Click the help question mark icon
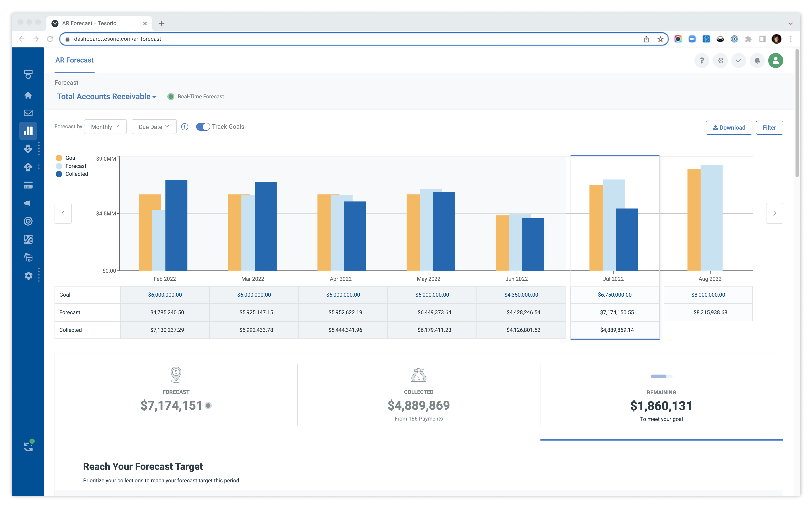 701,61
